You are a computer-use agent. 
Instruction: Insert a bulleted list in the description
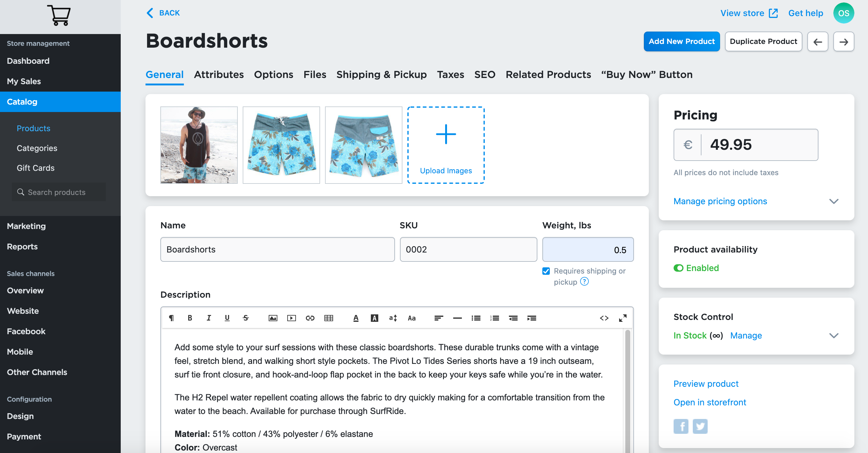point(476,318)
